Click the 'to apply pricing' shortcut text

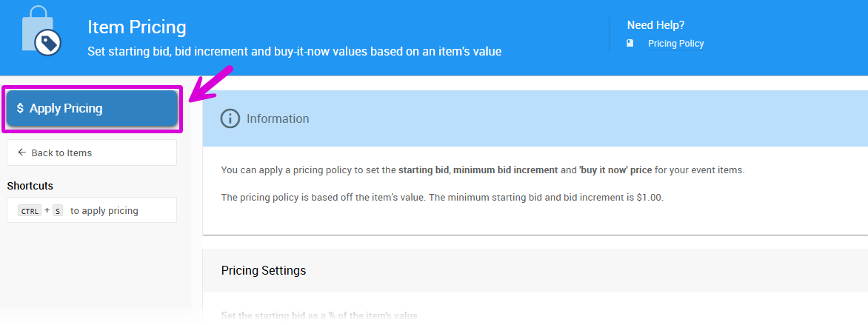pos(104,211)
